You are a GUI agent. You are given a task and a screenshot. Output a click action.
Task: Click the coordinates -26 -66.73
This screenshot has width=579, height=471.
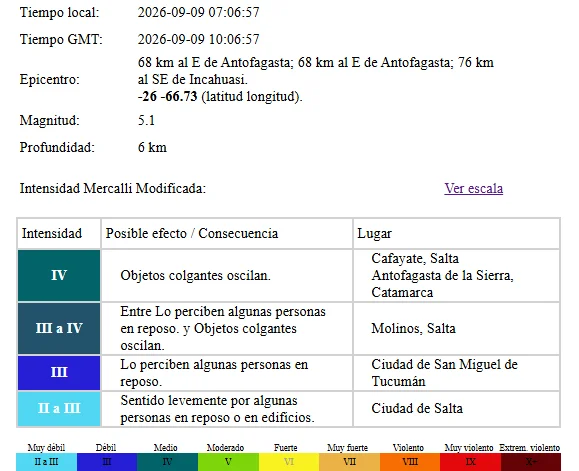pyautogui.click(x=168, y=96)
